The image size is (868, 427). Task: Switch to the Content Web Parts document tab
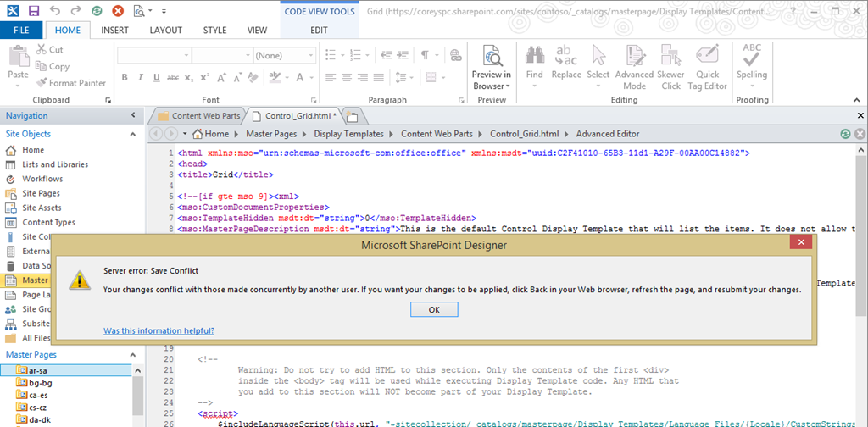click(198, 116)
